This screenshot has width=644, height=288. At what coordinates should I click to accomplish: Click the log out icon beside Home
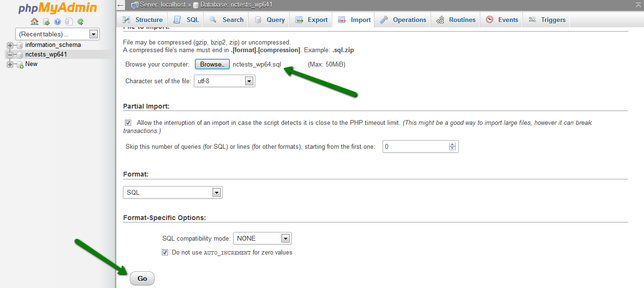46,22
